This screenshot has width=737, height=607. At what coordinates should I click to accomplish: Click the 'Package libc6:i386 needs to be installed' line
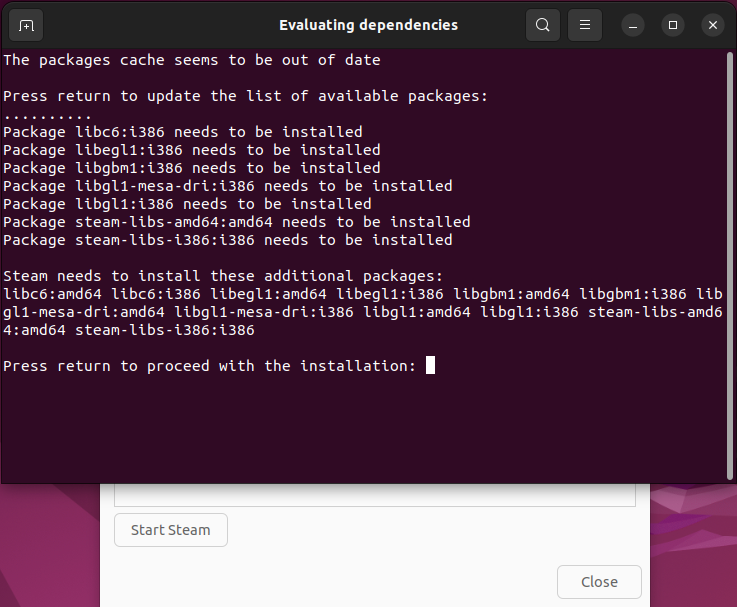pyautogui.click(x=183, y=132)
